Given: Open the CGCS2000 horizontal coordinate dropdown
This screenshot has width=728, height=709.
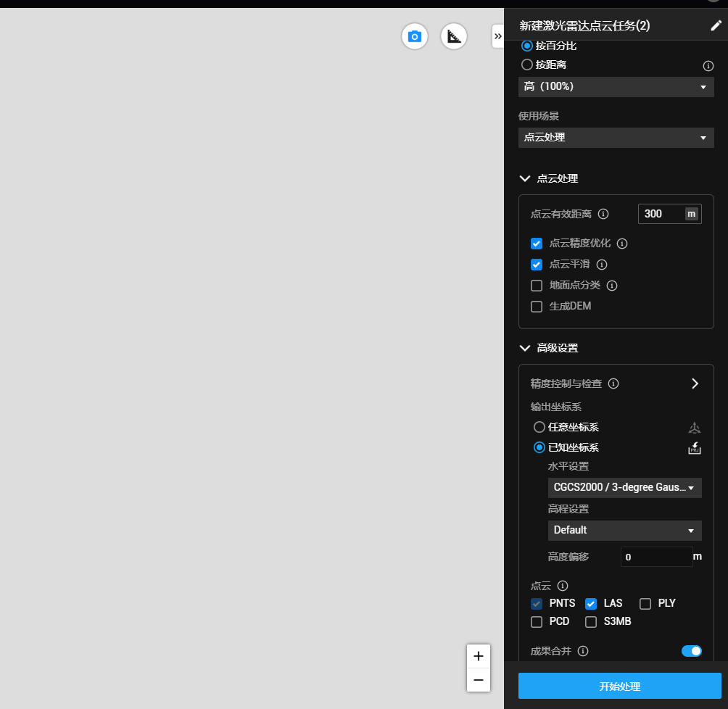Looking at the screenshot, I should (x=624, y=487).
